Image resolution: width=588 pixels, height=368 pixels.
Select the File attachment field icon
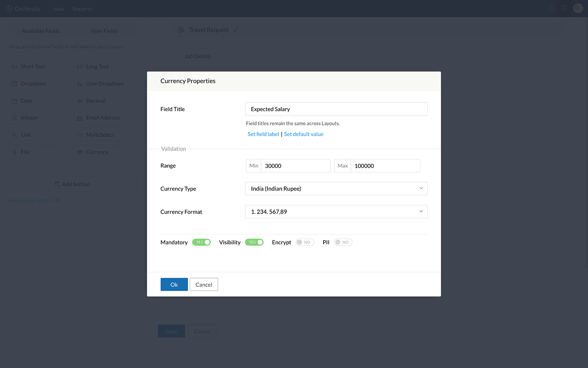14,152
